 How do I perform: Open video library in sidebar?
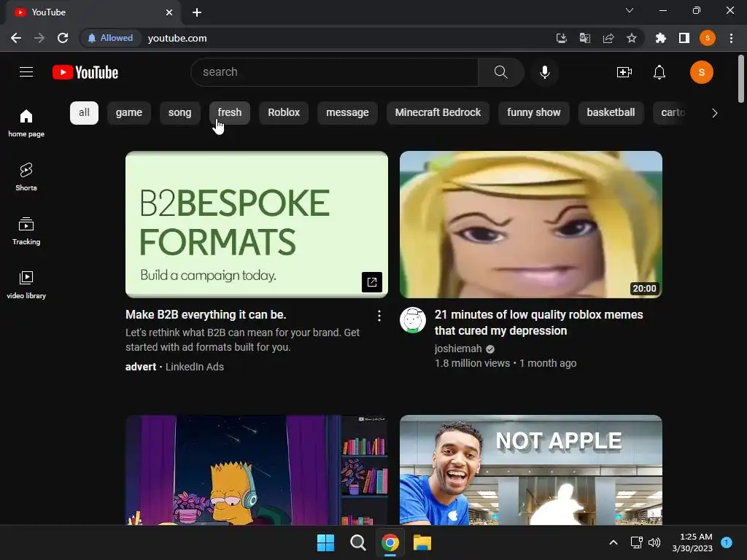tap(26, 285)
